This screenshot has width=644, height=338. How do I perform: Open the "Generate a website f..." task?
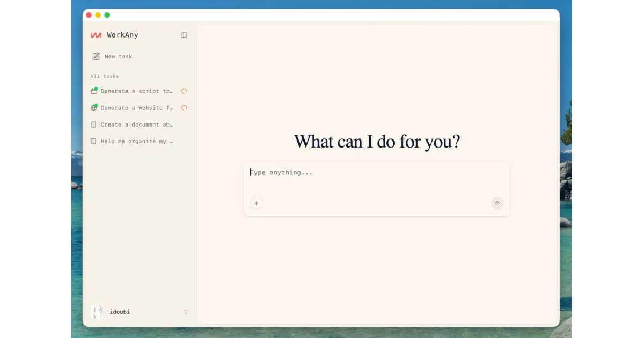139,108
